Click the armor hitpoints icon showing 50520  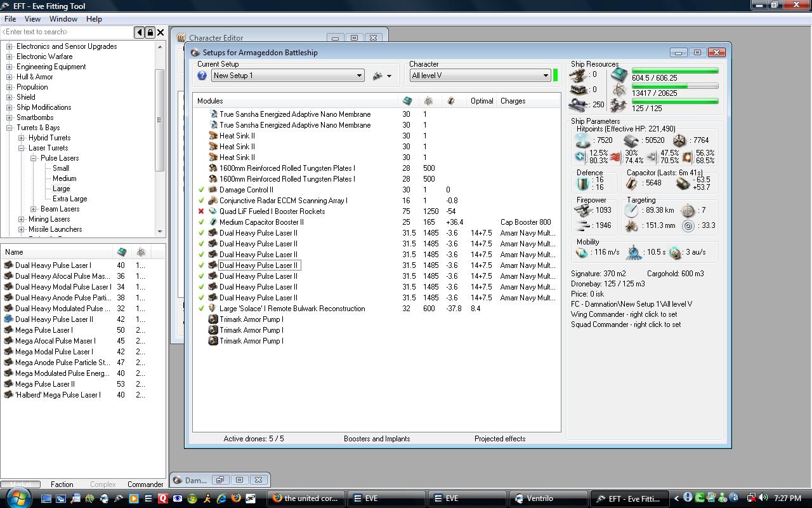tap(631, 140)
